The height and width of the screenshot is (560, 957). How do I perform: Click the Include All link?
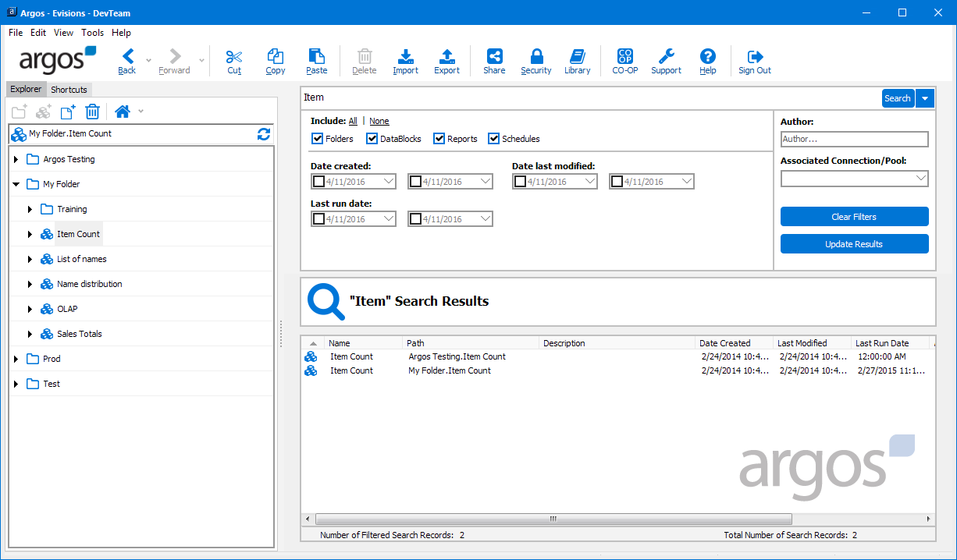(353, 121)
